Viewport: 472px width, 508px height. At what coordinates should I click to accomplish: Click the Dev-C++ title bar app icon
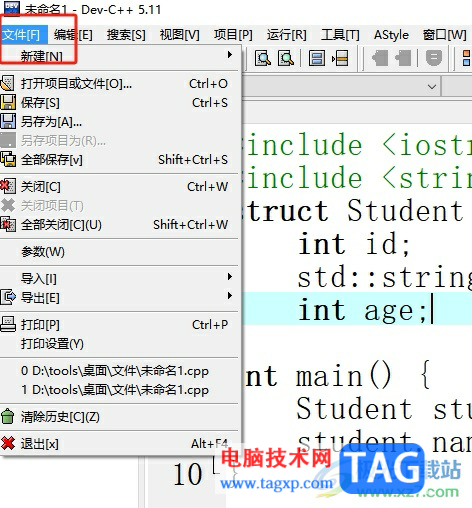click(12, 8)
